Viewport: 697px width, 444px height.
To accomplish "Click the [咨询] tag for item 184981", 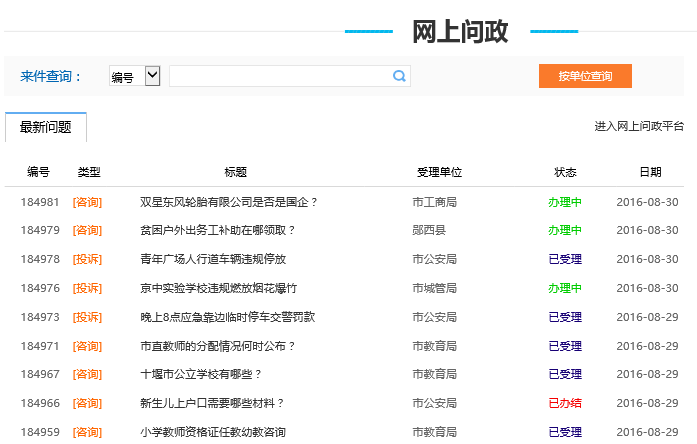I will 87,202.
